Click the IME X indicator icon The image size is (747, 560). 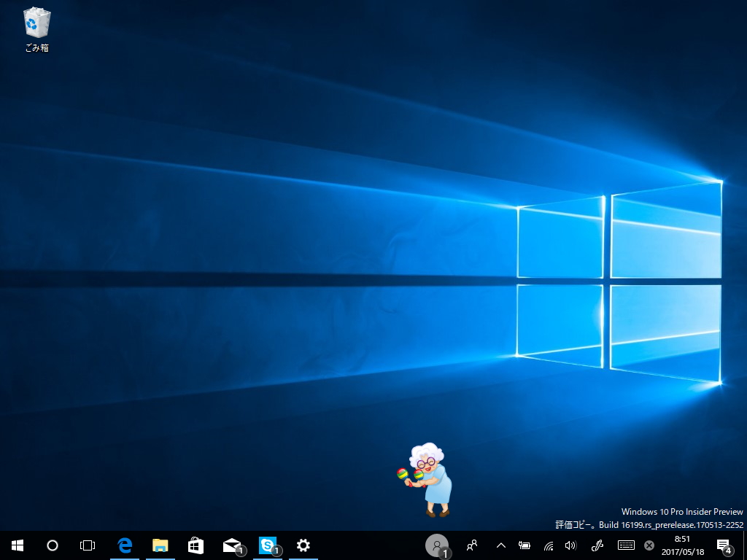click(649, 545)
